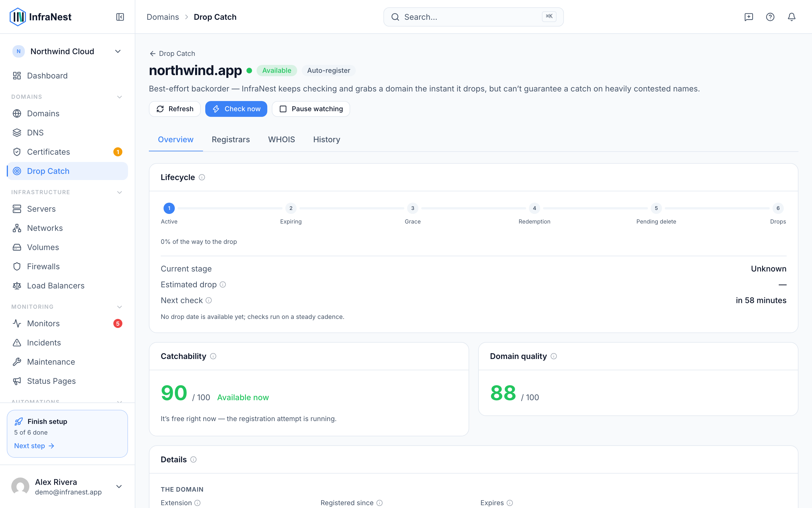The image size is (812, 508).
Task: Click the Check now button
Action: coord(236,109)
